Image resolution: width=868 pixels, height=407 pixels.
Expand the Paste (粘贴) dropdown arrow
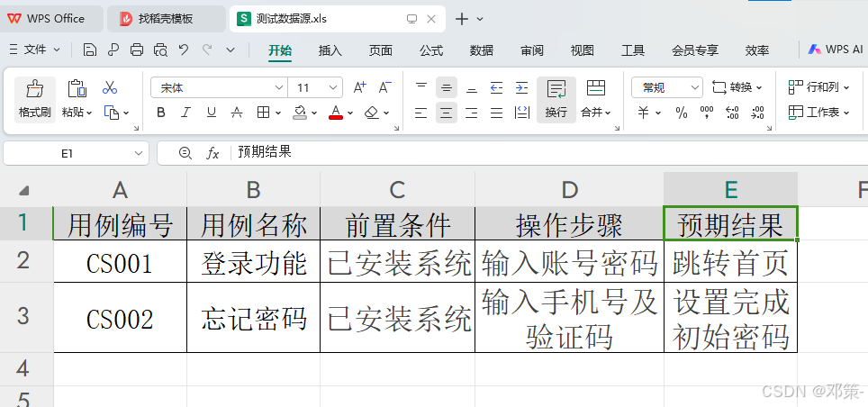88,113
